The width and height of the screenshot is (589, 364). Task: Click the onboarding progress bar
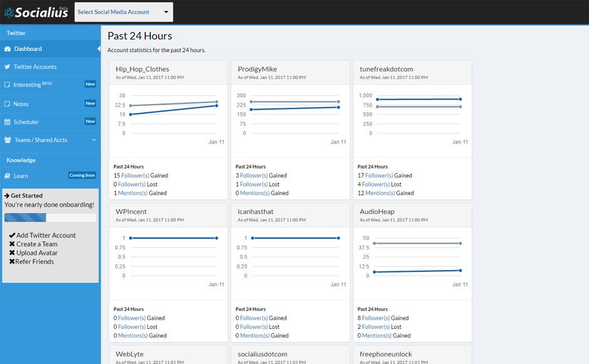coord(50,217)
